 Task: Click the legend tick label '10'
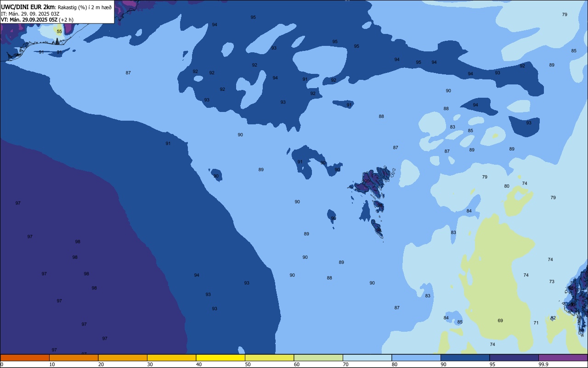click(x=52, y=364)
